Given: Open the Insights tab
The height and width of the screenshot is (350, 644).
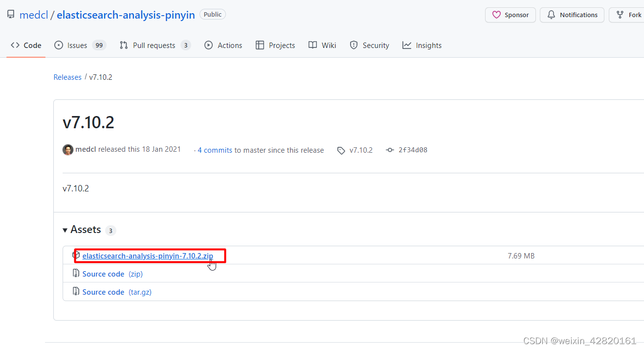Looking at the screenshot, I should pos(422,45).
